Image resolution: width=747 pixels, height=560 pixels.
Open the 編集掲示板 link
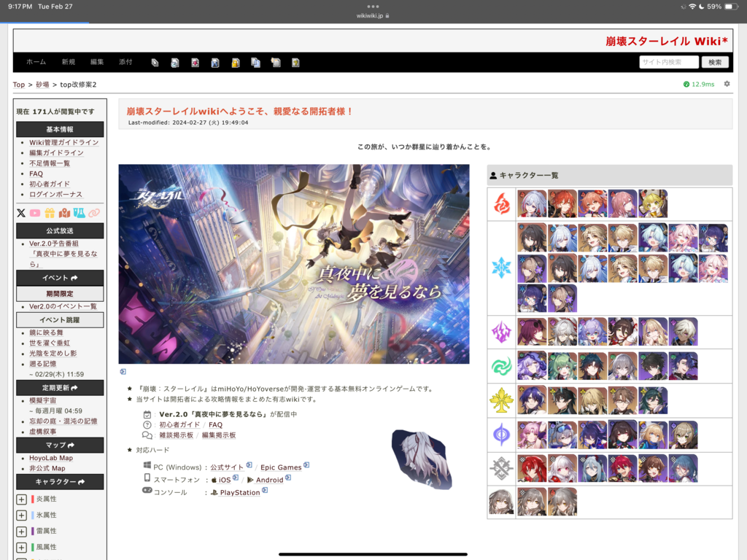tap(219, 435)
